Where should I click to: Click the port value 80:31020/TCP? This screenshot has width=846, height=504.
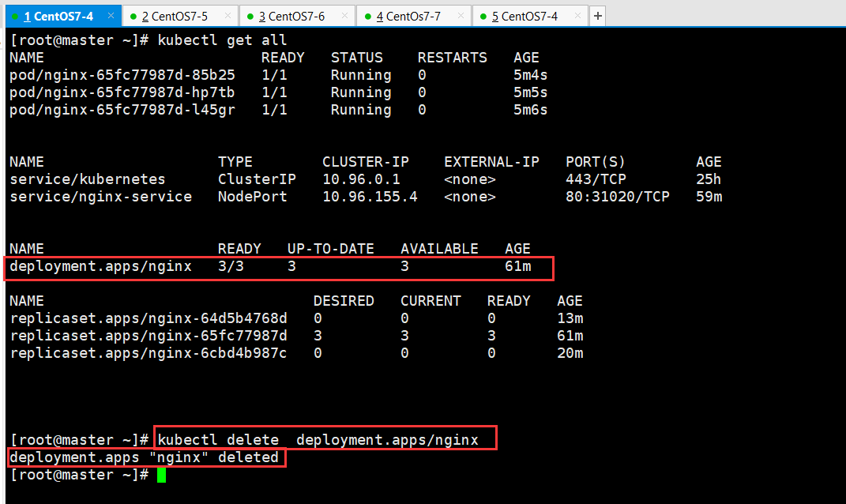(618, 197)
